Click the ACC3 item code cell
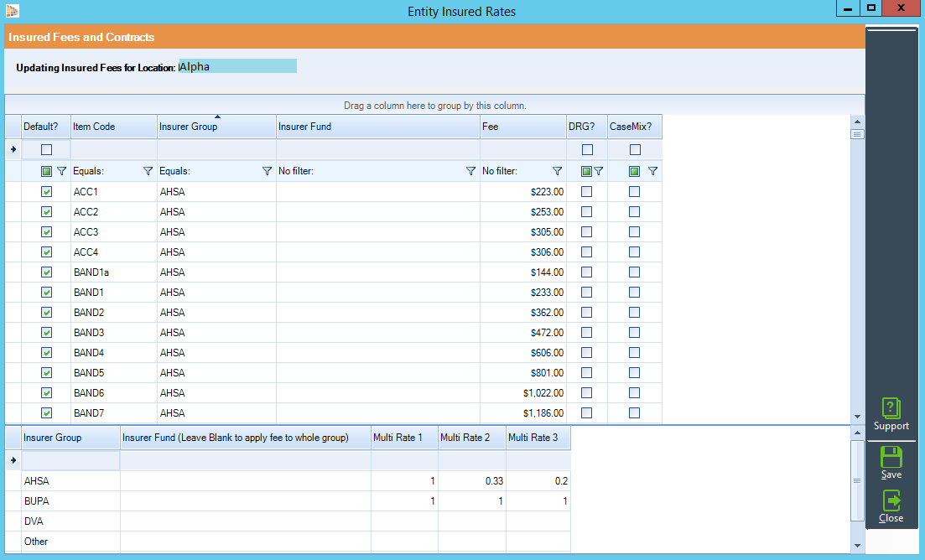The image size is (925, 560). point(114,231)
